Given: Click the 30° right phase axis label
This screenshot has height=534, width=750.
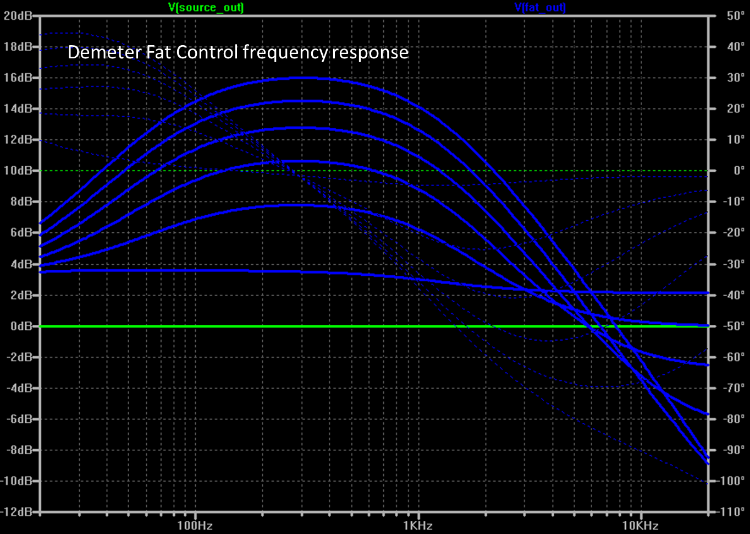Looking at the screenshot, I should point(731,78).
